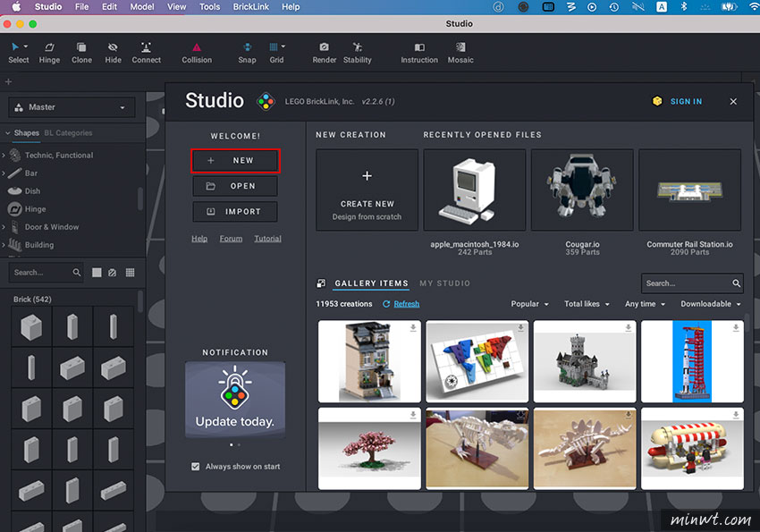Select the first 1x1 brick thumbnail
Screen dimensions: 760x532
pyautogui.click(x=31, y=326)
